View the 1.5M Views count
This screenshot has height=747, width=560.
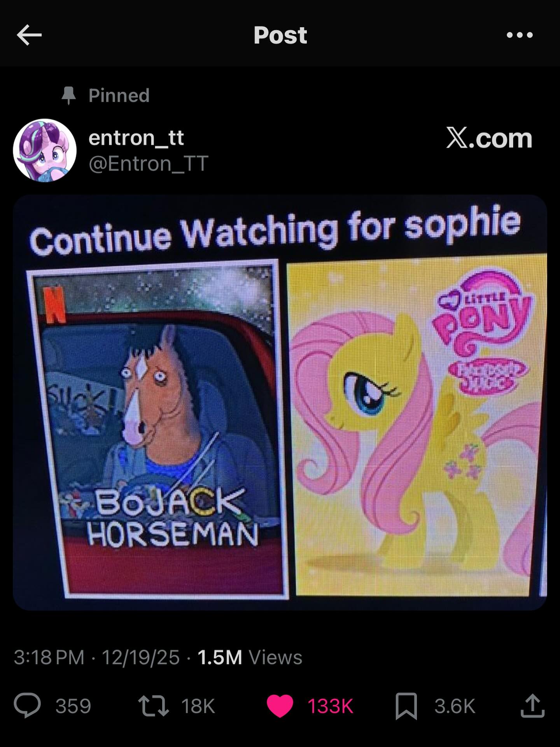(x=250, y=658)
